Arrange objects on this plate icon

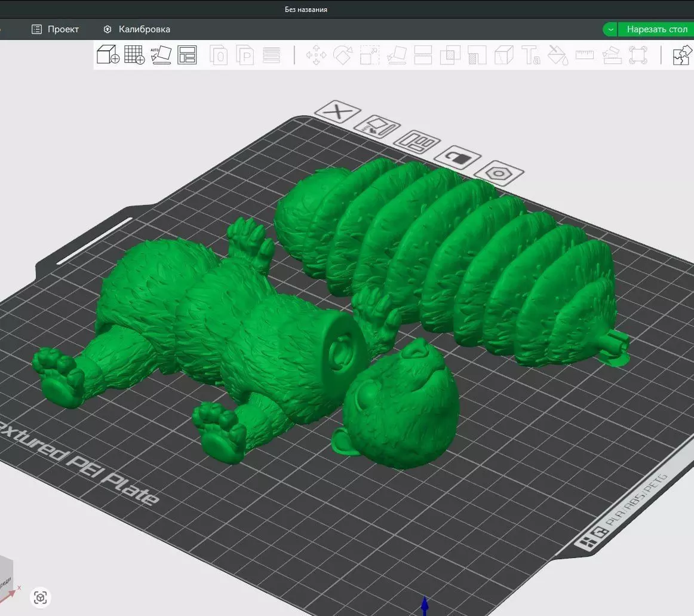[416, 142]
